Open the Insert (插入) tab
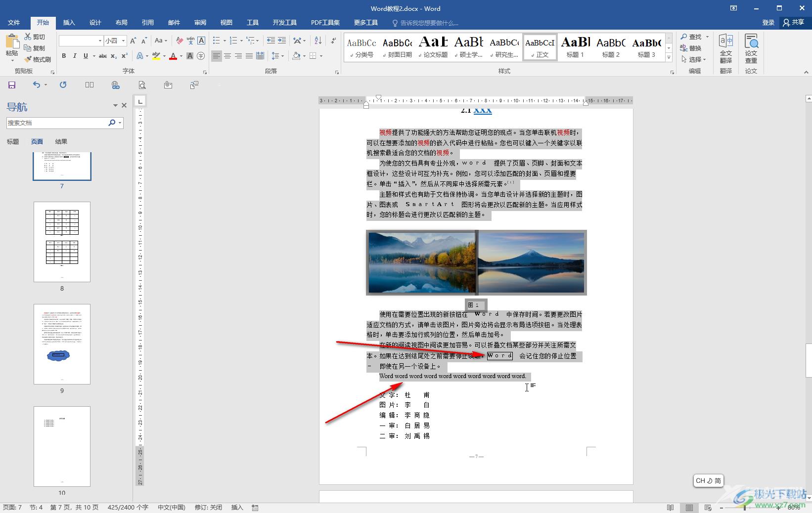The height and width of the screenshot is (513, 812). [69, 23]
